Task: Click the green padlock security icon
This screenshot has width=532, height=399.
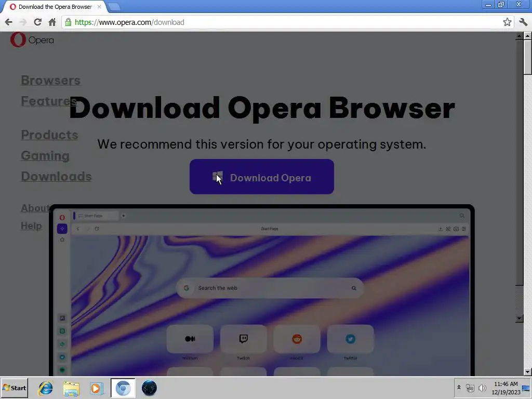Action: tap(68, 22)
